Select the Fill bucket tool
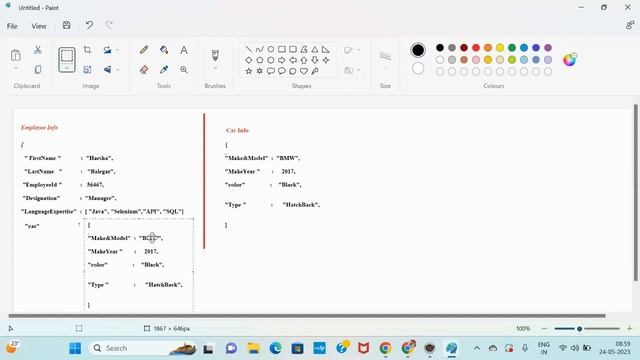Viewport: 640px width, 360px height. (164, 50)
